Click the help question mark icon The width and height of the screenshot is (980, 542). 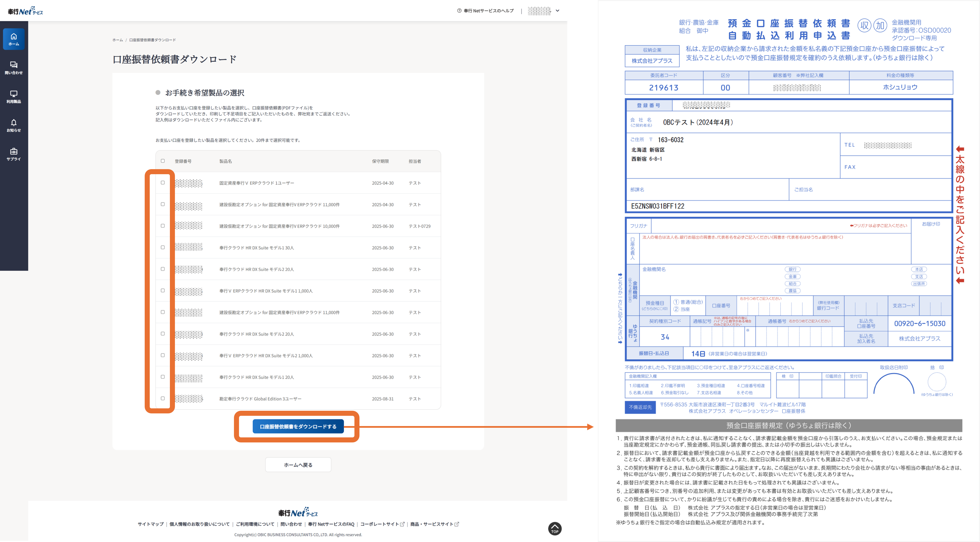point(459,11)
